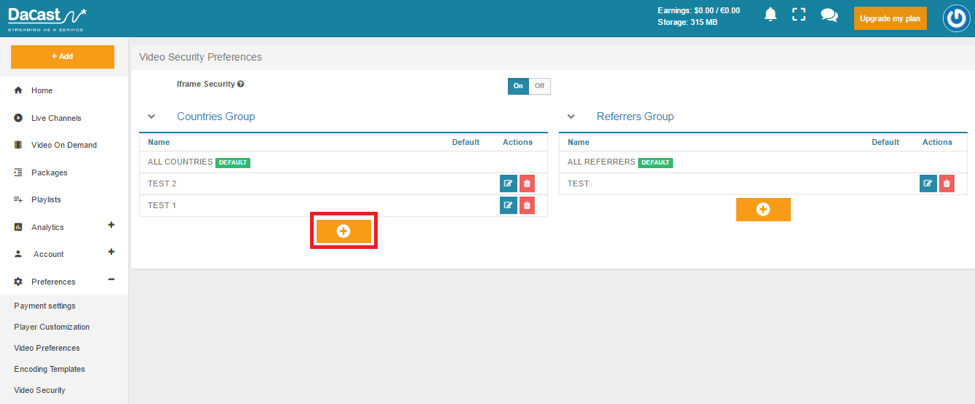Screen dimensions: 975x404
Task: Switch Iframe Security to On
Action: pos(518,86)
